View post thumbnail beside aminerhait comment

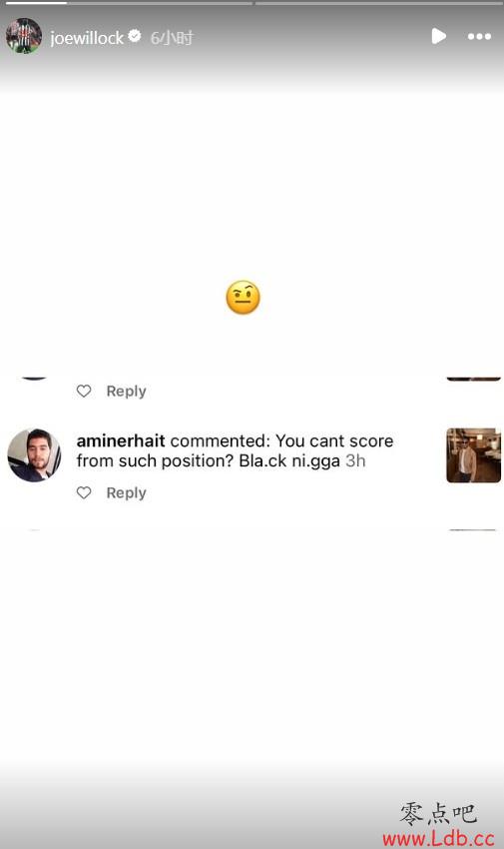coord(473,454)
